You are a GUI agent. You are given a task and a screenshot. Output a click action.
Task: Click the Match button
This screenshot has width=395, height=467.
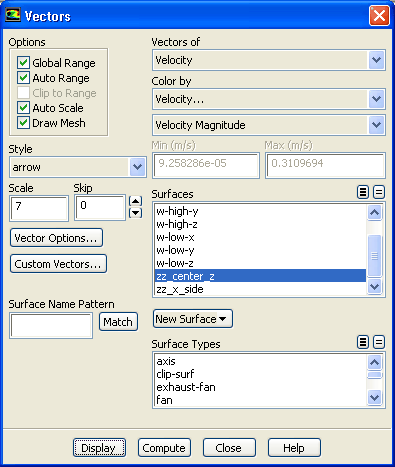pos(118,322)
